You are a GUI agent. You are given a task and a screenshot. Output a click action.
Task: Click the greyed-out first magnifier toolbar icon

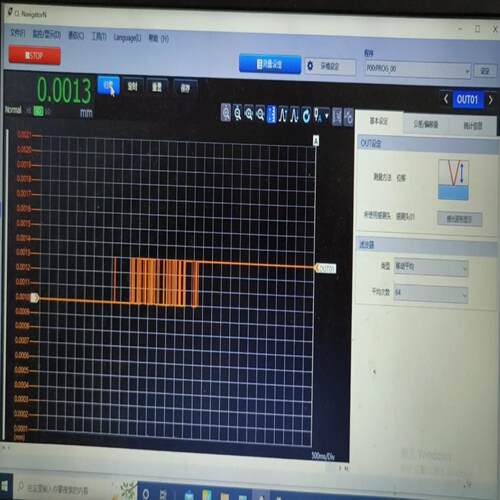click(x=226, y=113)
